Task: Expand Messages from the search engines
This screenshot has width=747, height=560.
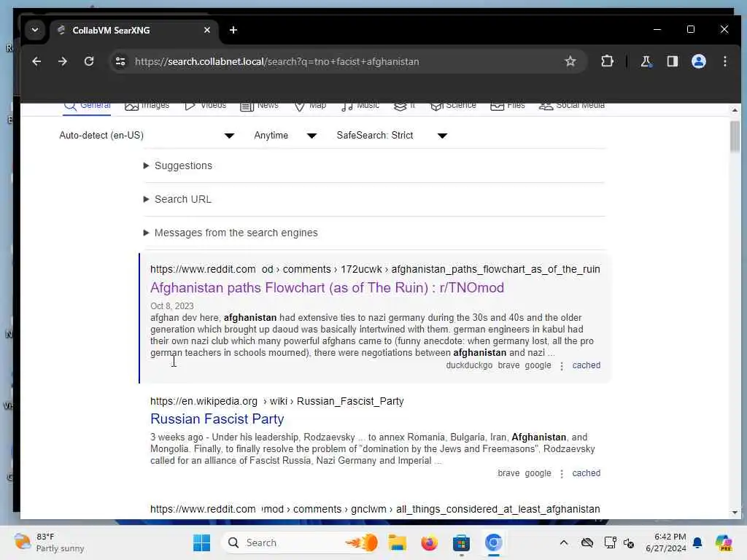Action: click(x=231, y=233)
